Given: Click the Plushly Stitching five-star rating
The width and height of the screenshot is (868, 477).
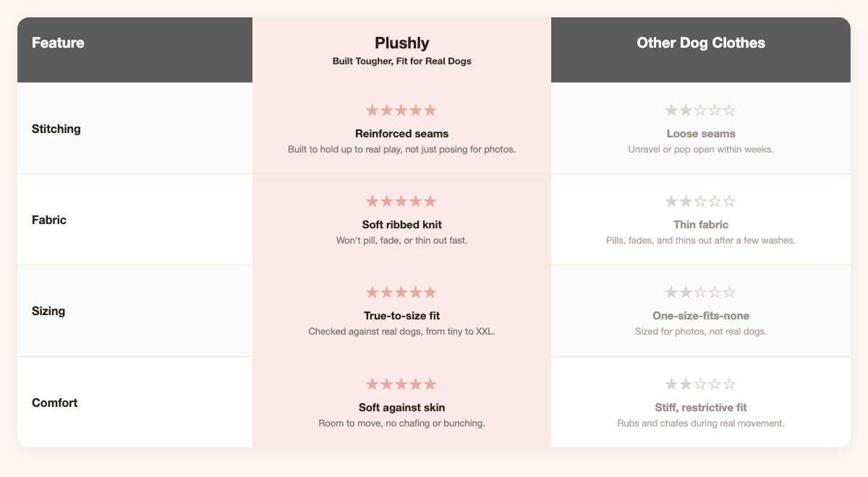Looking at the screenshot, I should [x=401, y=111].
